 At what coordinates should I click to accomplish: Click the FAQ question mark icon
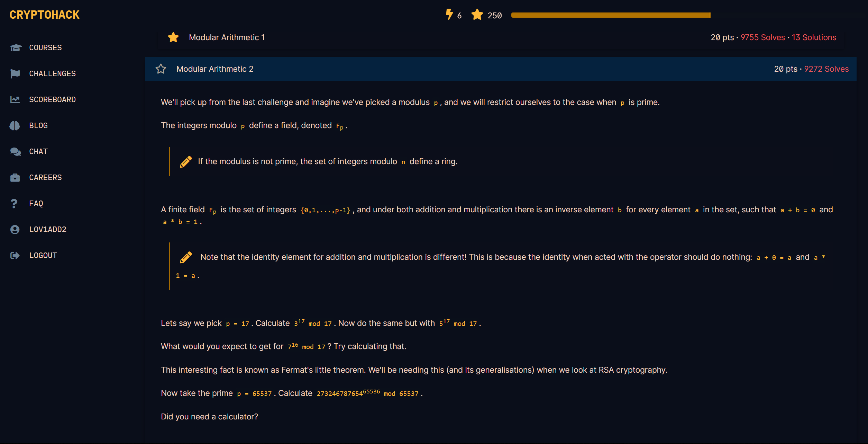14,204
